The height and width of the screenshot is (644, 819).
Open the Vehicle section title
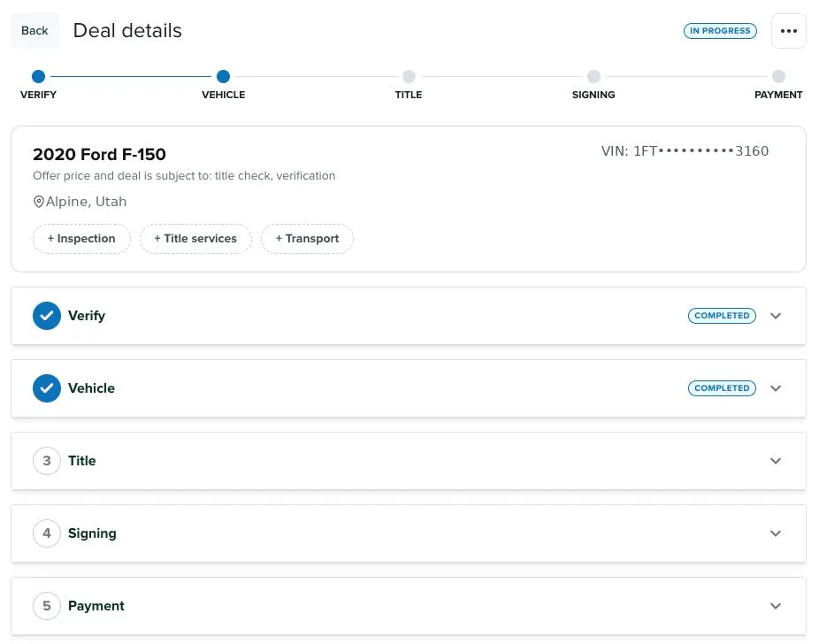(x=91, y=388)
